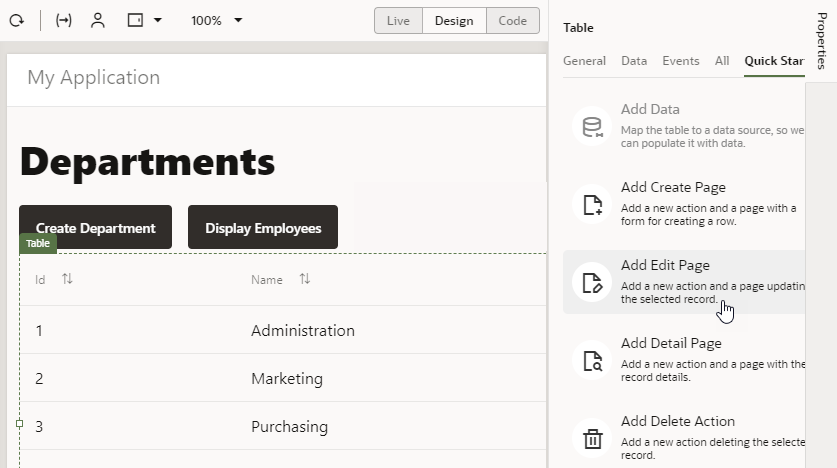Click the Add Data database icon
Screen dimensions: 837x468
[x=592, y=126]
